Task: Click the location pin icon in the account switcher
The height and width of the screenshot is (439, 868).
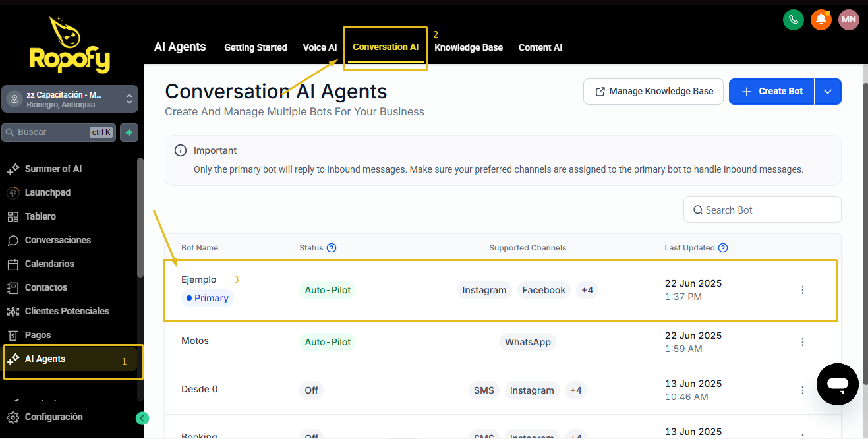Action: (x=14, y=100)
